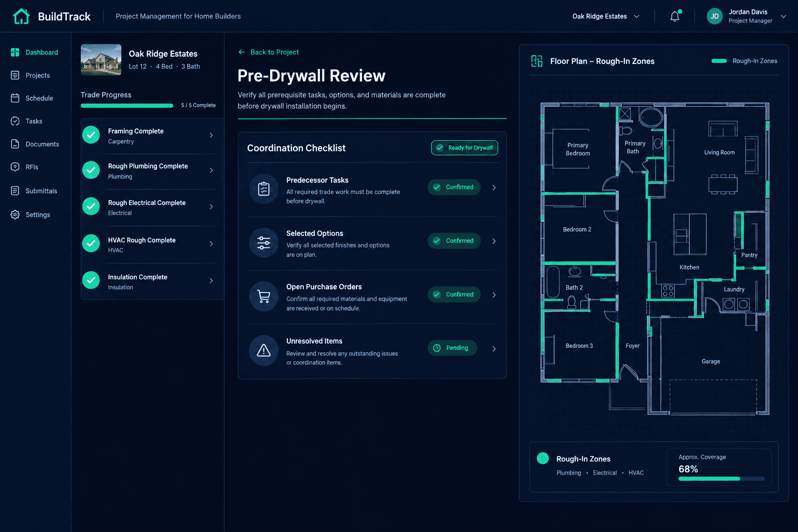
Task: Click the BuildTrack house logo icon
Action: coord(21,16)
